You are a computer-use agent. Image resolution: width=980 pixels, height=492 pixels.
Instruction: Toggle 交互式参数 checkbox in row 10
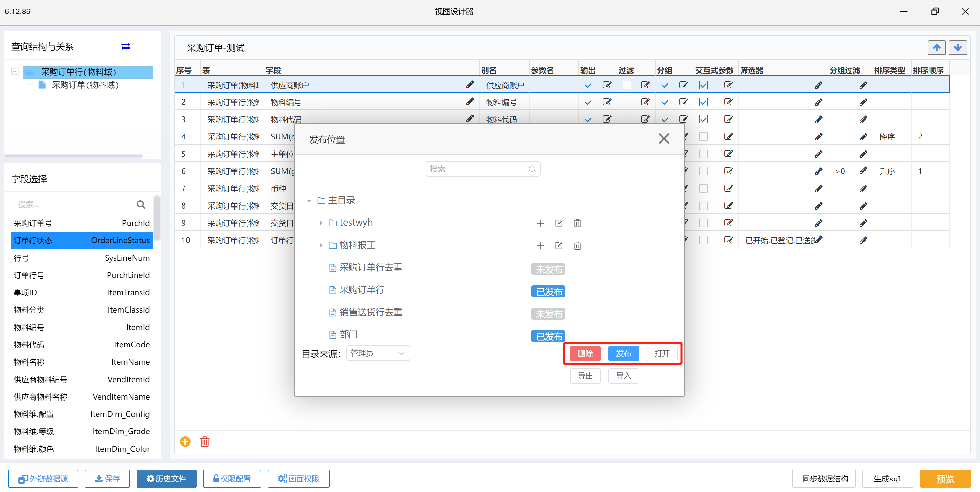(703, 240)
